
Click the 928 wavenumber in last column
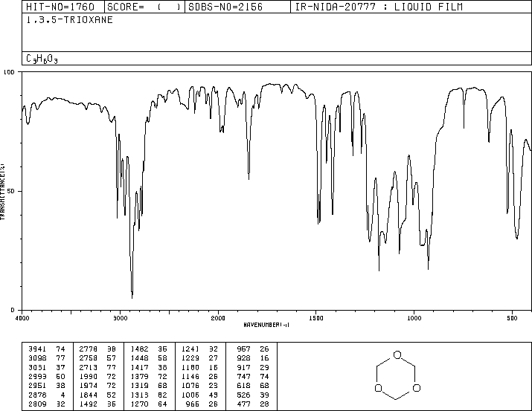point(243,358)
